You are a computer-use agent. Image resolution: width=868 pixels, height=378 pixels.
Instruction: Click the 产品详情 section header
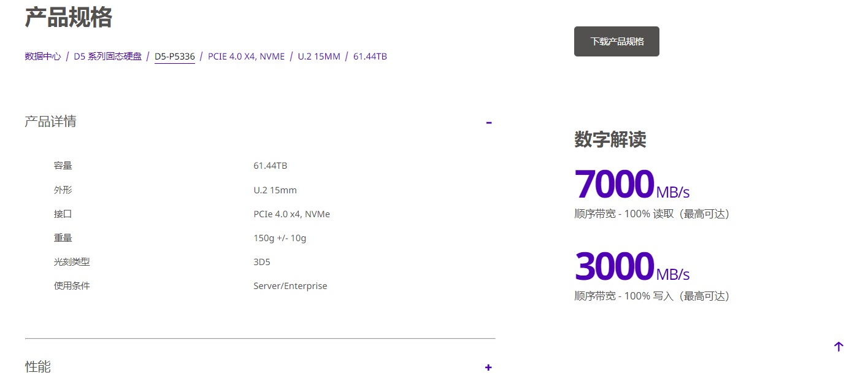pyautogui.click(x=50, y=121)
